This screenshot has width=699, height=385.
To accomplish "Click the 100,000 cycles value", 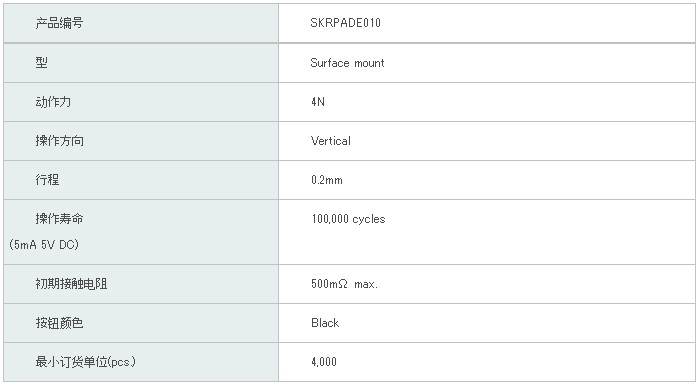I will [x=348, y=219].
